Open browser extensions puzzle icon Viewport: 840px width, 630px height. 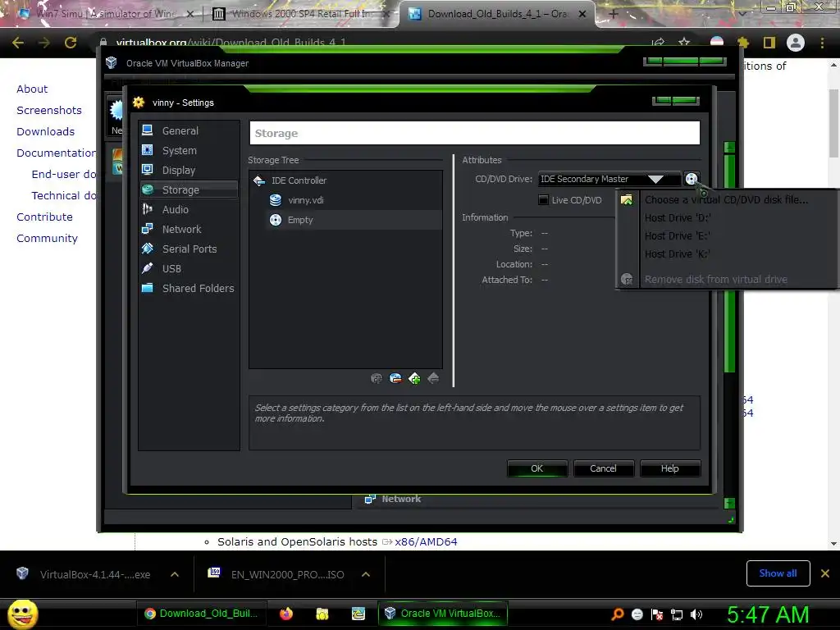pos(743,43)
